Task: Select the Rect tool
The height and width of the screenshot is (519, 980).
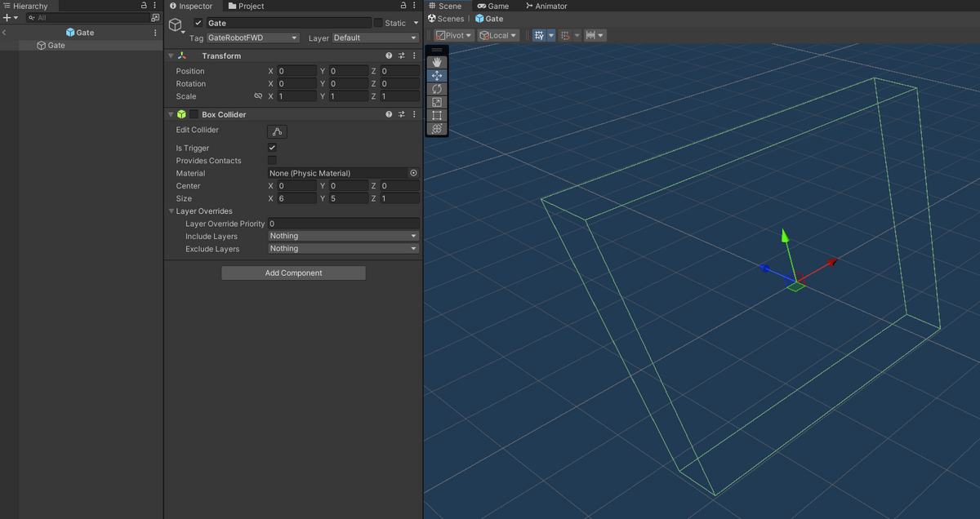Action: point(437,115)
